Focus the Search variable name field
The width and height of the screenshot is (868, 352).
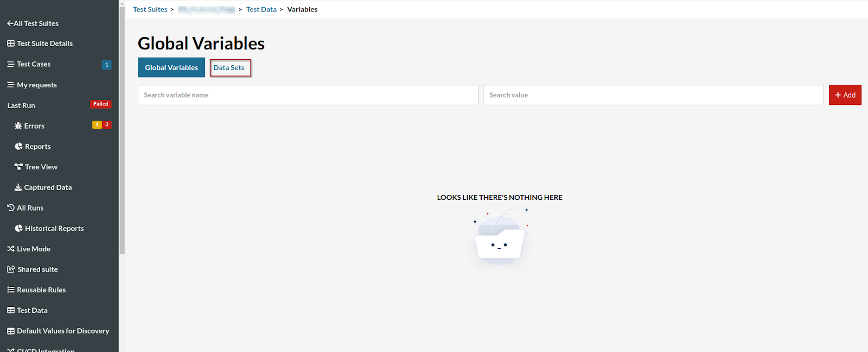click(x=308, y=95)
